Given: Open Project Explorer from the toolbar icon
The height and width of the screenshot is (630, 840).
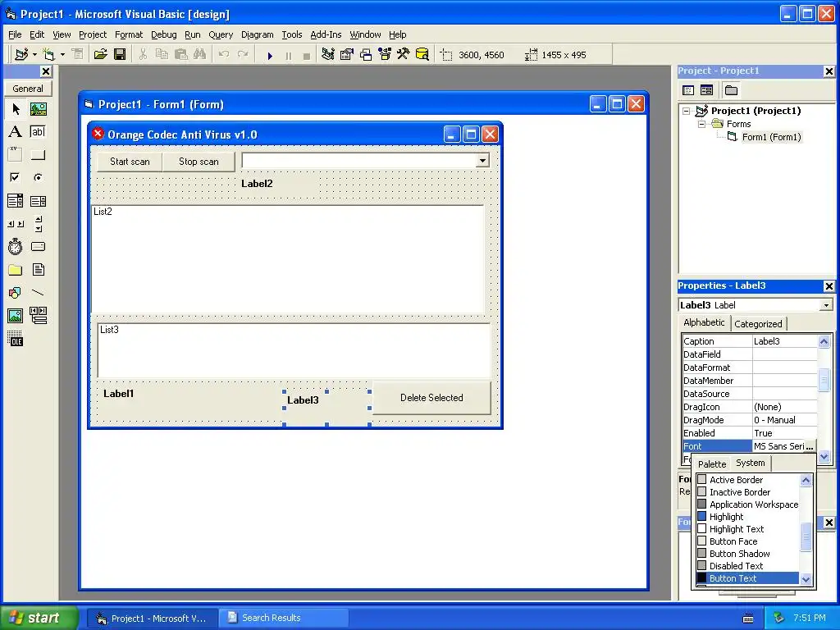Looking at the screenshot, I should pos(328,54).
